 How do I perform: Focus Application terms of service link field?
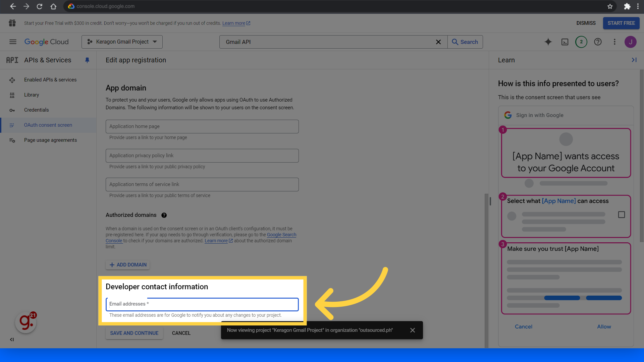202,184
